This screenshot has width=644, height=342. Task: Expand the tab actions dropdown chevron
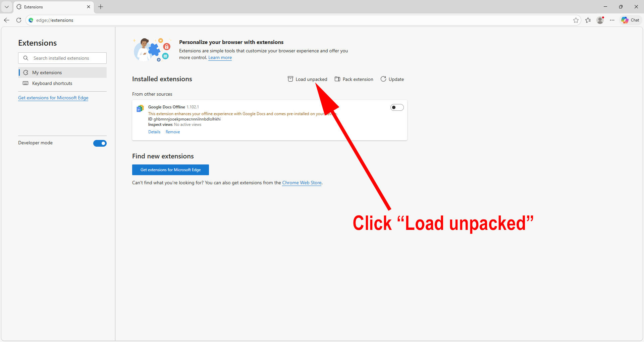tap(7, 7)
